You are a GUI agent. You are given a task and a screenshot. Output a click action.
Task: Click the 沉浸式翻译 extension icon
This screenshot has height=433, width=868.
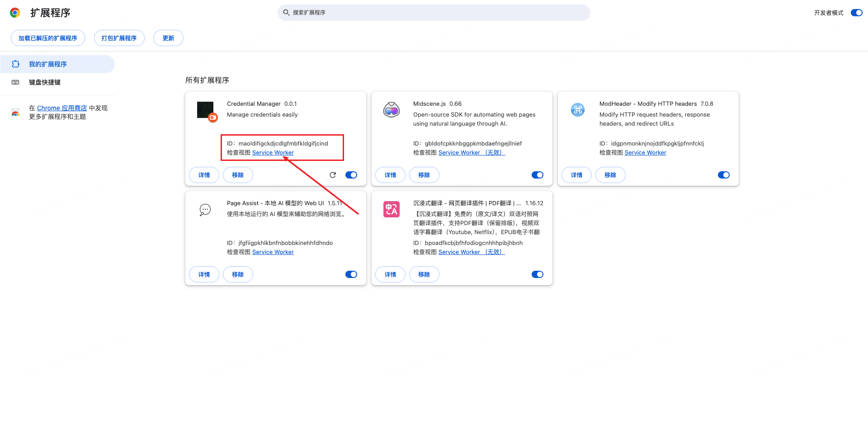[x=392, y=209]
